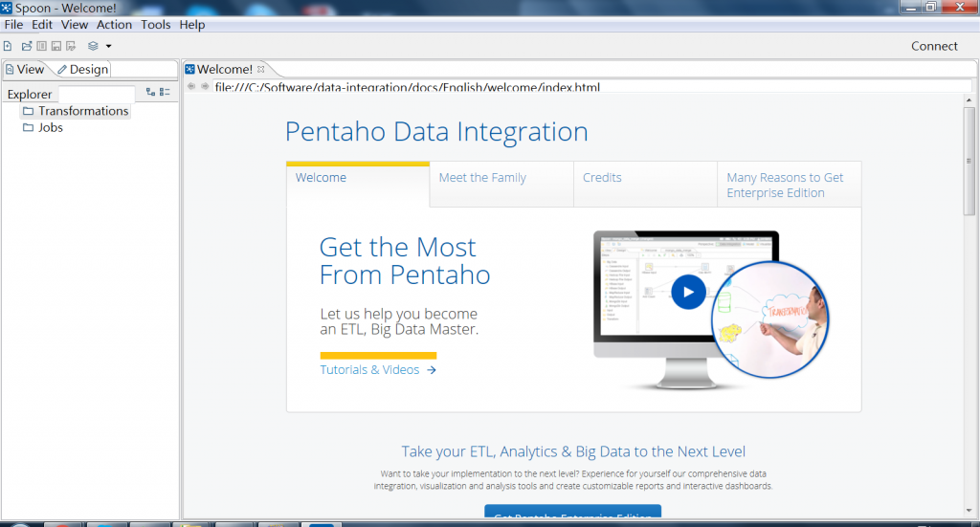The image size is (980, 527).
Task: Click the Save toolbar icon
Action: tap(56, 46)
